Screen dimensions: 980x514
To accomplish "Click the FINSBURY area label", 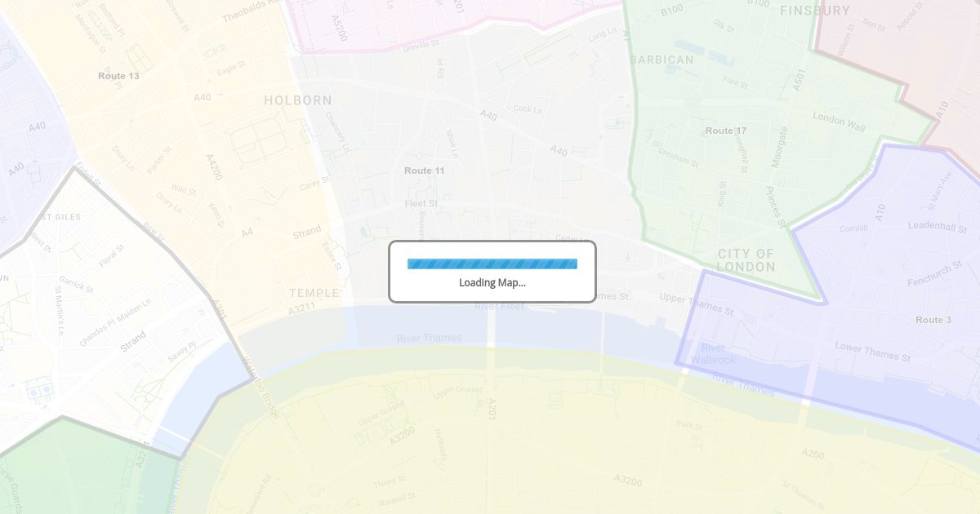I will [x=815, y=11].
